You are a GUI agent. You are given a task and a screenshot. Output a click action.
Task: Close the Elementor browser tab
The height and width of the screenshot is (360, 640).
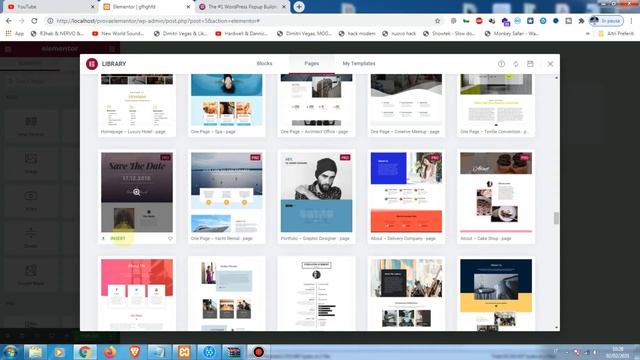click(x=188, y=7)
